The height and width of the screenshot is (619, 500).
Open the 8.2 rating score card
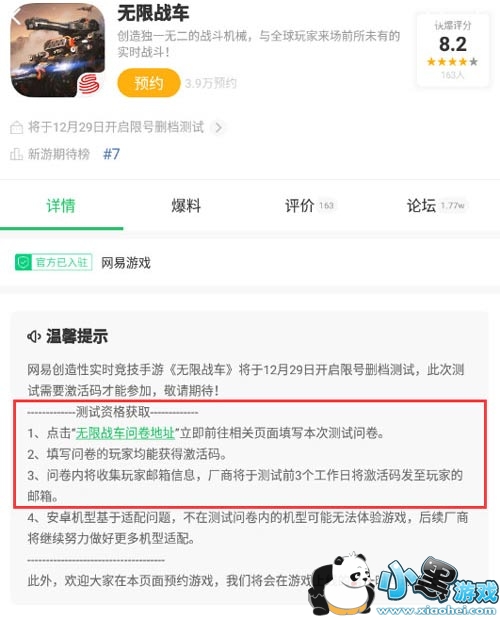pyautogui.click(x=453, y=50)
